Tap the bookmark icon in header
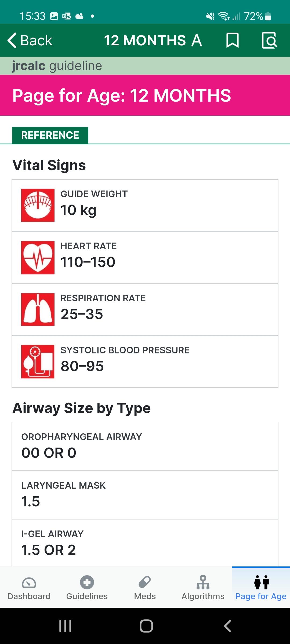The image size is (290, 644). click(x=232, y=40)
